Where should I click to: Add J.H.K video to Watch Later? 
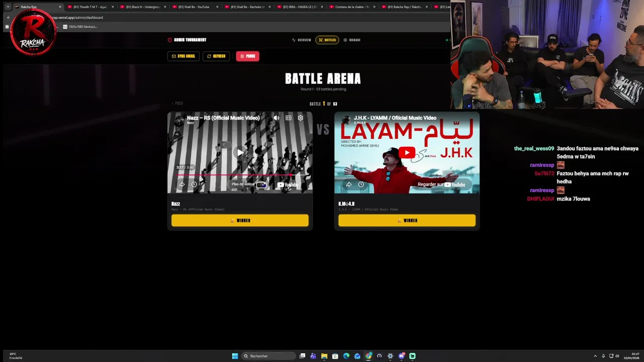361,185
